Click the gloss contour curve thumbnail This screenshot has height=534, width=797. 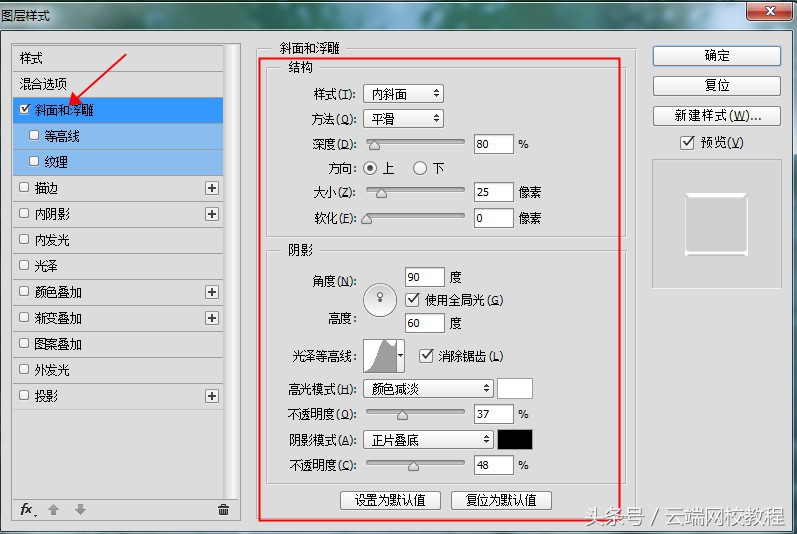380,356
